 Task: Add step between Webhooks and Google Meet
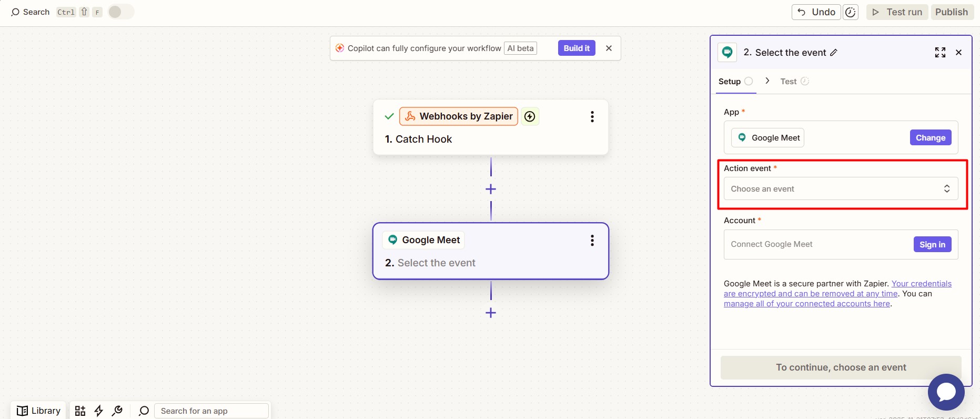491,189
